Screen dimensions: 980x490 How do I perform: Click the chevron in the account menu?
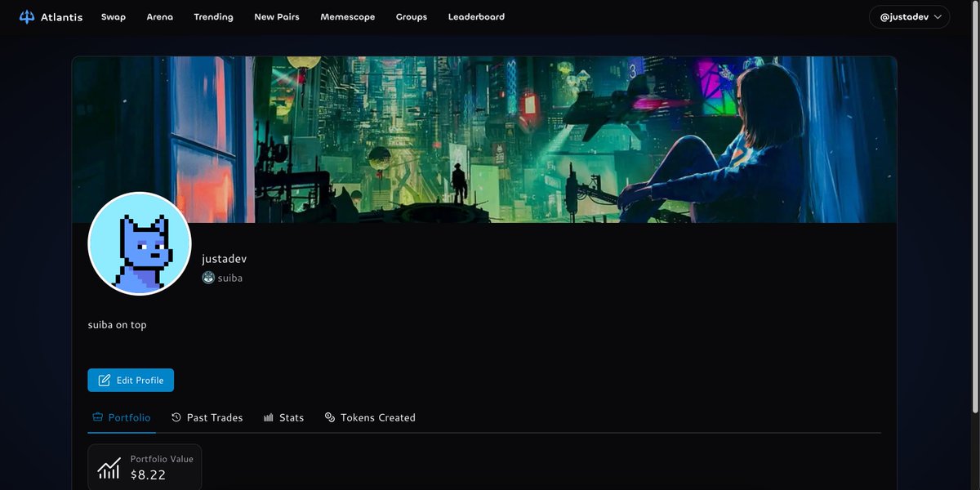point(937,17)
